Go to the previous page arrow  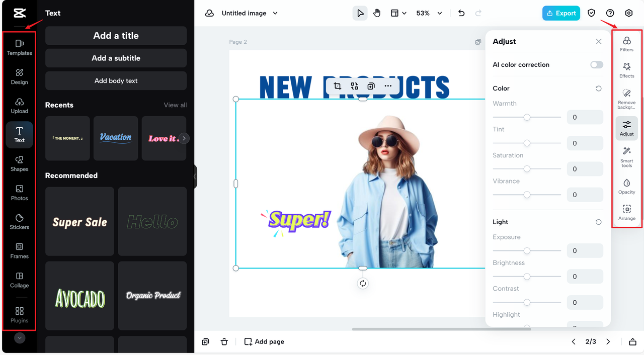(x=574, y=342)
